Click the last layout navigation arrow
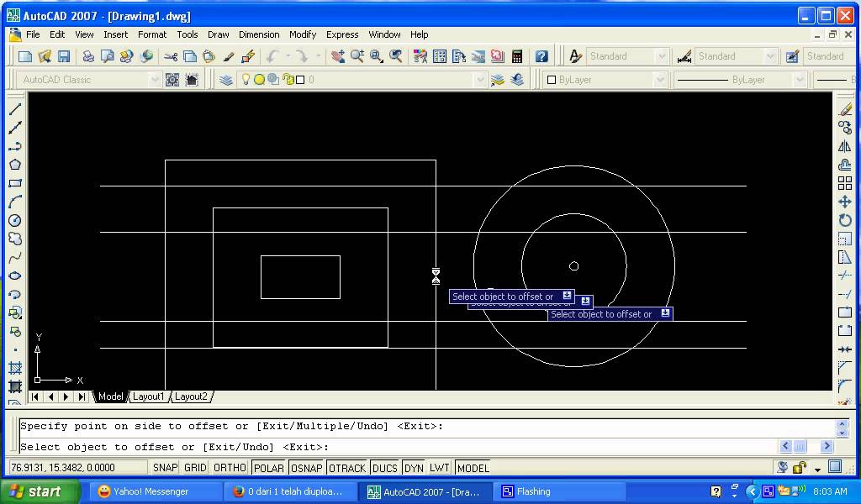 (x=82, y=396)
